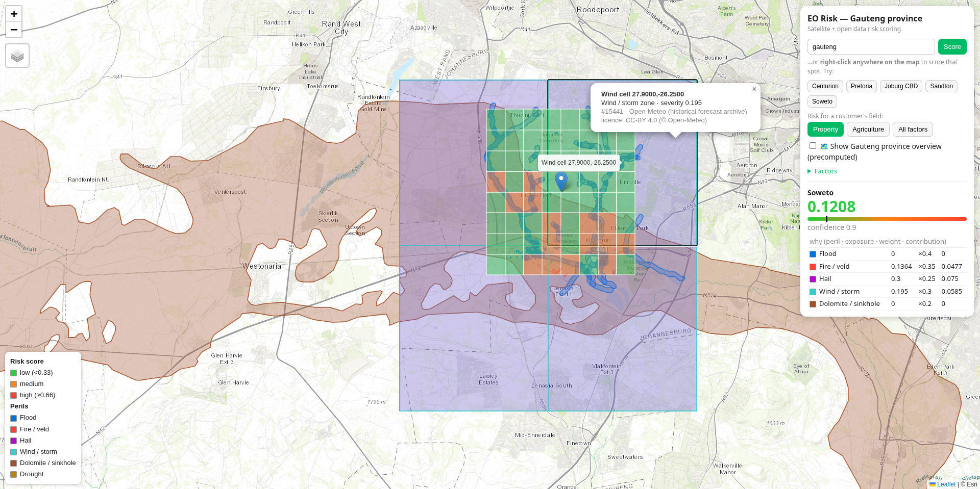This screenshot has width=980, height=489.
Task: Click the Wind cell tooltip label on map
Action: tap(578, 163)
